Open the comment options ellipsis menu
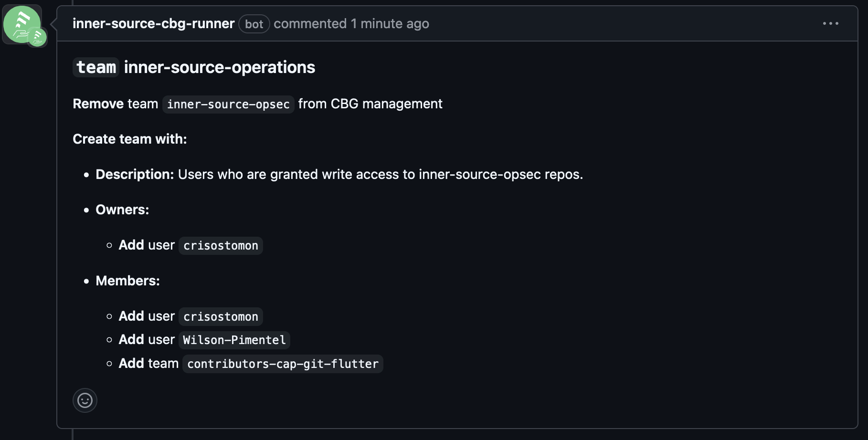This screenshot has height=440, width=868. (x=830, y=23)
